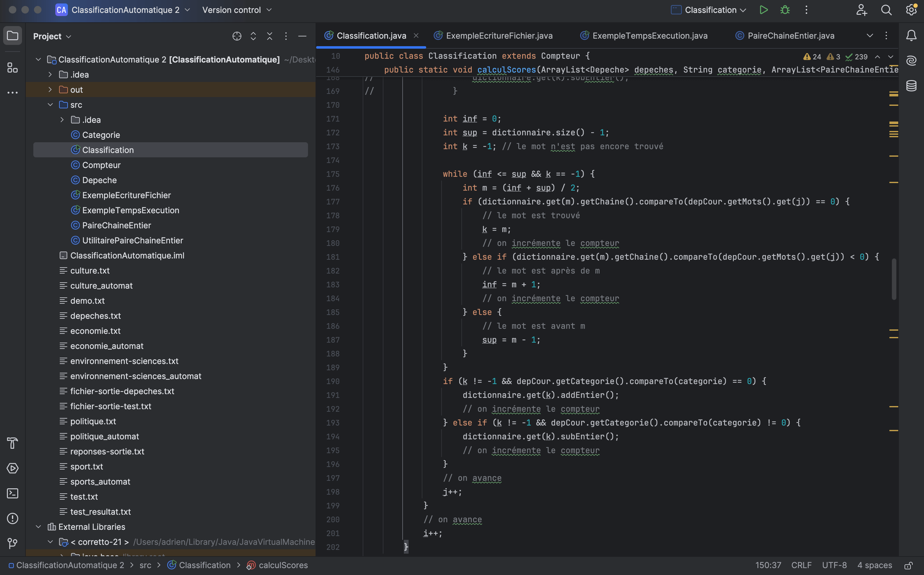This screenshot has height=575, width=924.
Task: Select Categorie class in project tree
Action: (x=101, y=135)
